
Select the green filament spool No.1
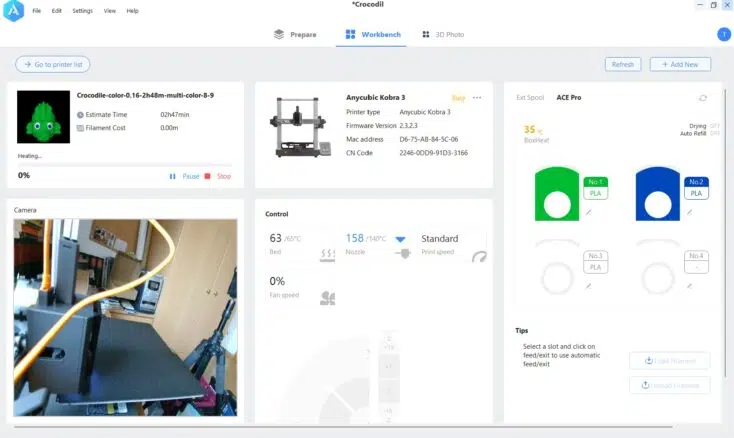(x=557, y=194)
